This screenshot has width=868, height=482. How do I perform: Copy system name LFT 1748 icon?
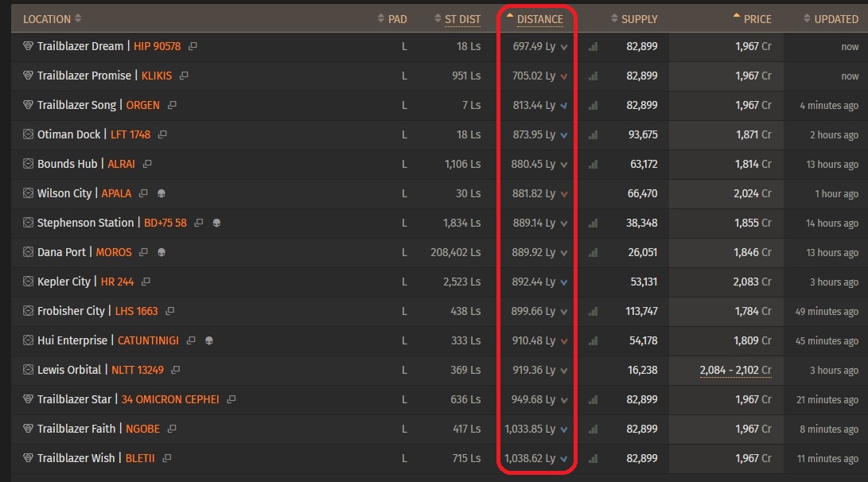[162, 134]
